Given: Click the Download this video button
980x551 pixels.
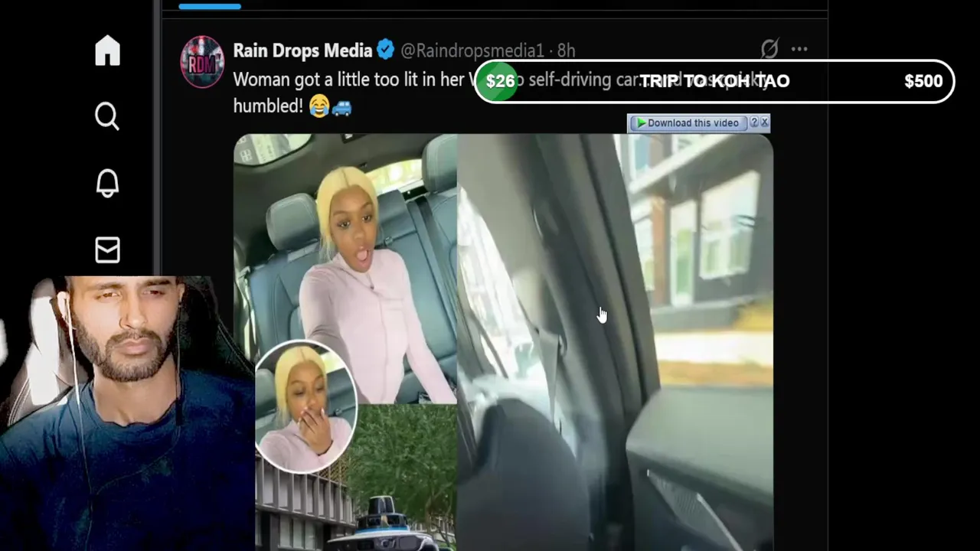Looking at the screenshot, I should [x=688, y=123].
